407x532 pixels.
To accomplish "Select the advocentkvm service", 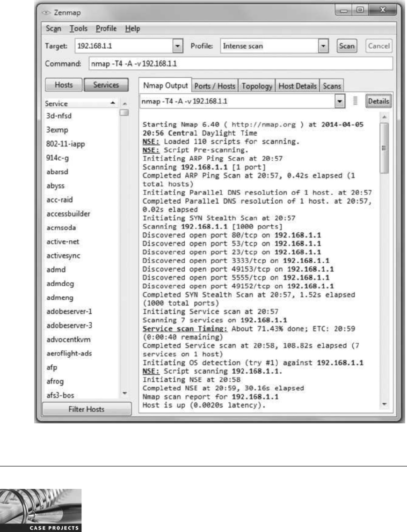I will [68, 339].
